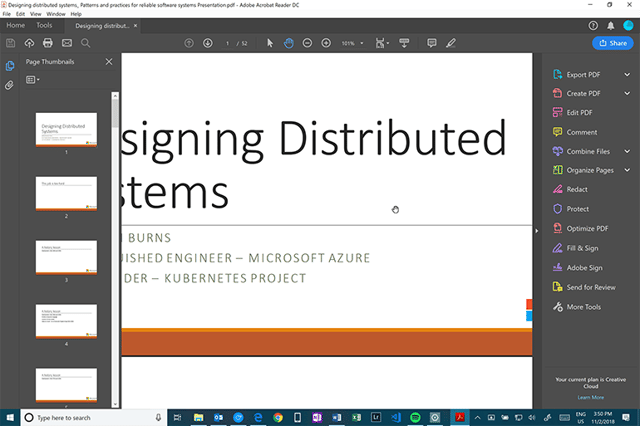Open the Comment tool
The width and height of the screenshot is (640, 426).
point(575,132)
